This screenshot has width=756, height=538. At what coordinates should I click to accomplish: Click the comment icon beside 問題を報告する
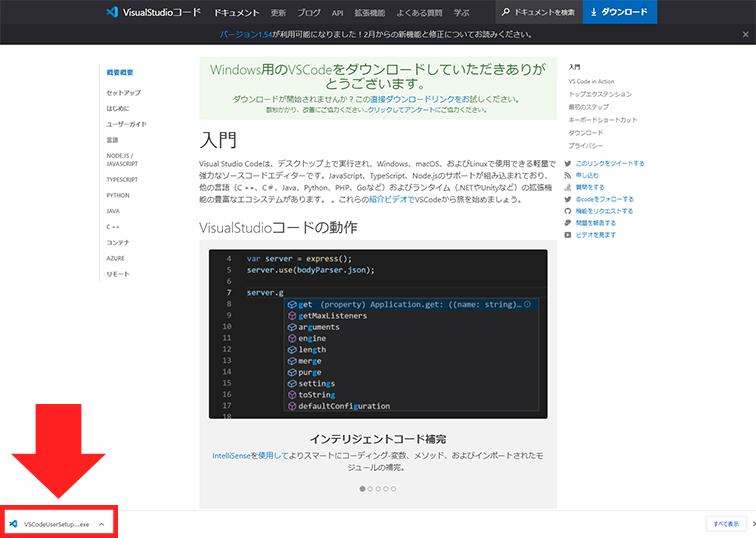click(567, 223)
